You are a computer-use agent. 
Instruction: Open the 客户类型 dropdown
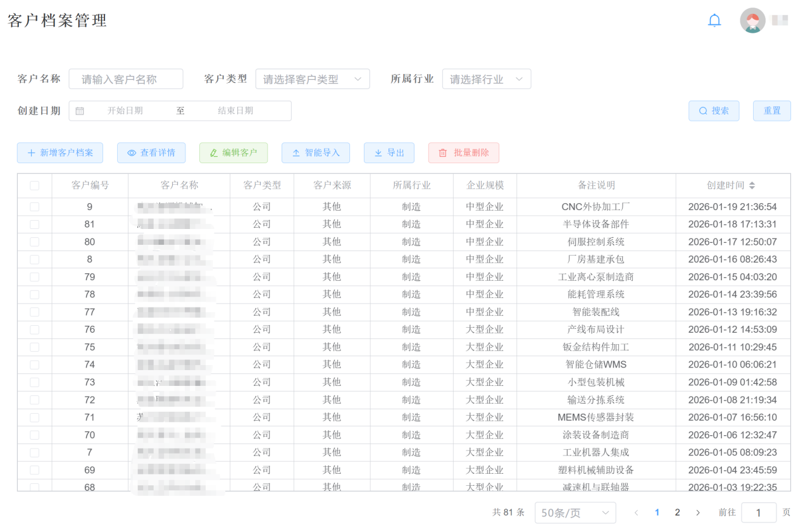coord(313,79)
